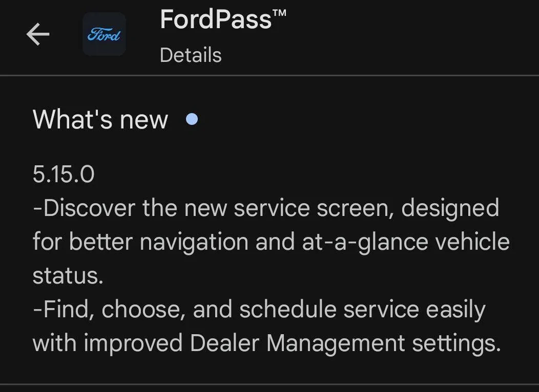Click the Ford logo inside the app icon
The image size is (539, 392).
click(x=104, y=35)
